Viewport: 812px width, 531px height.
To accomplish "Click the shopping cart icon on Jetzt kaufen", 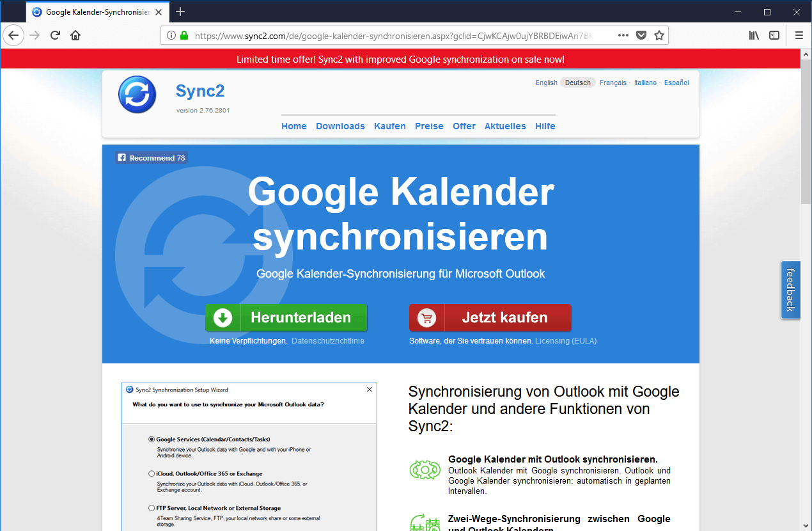I will tap(426, 317).
